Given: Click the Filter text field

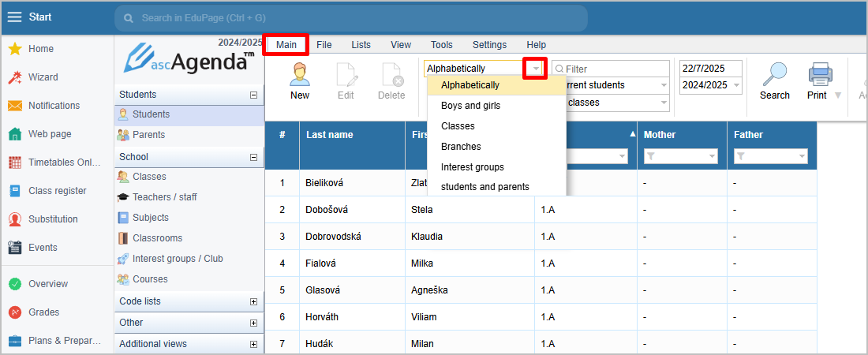Looking at the screenshot, I should click(611, 69).
